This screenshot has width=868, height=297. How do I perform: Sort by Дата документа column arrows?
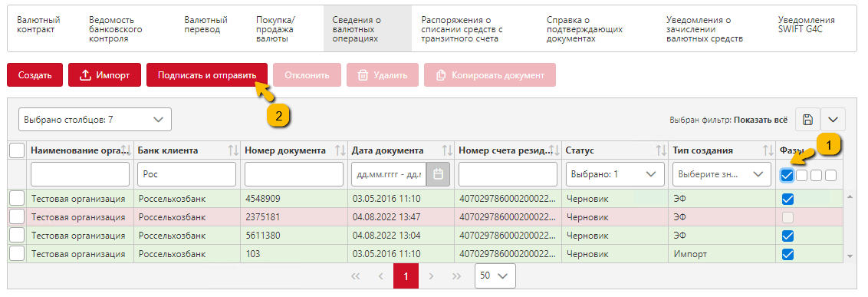pos(447,150)
